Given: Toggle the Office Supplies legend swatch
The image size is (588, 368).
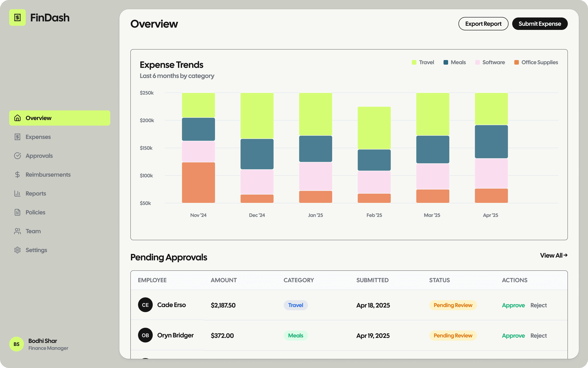Looking at the screenshot, I should (x=517, y=62).
